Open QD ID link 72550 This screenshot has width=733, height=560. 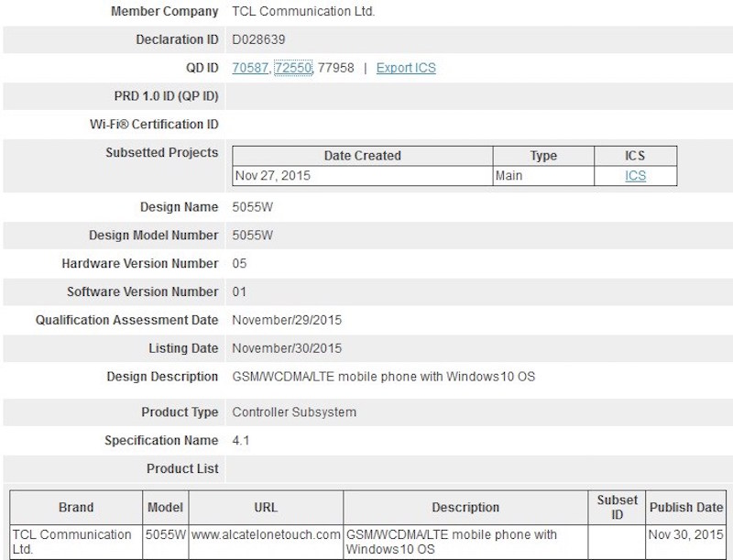click(293, 68)
